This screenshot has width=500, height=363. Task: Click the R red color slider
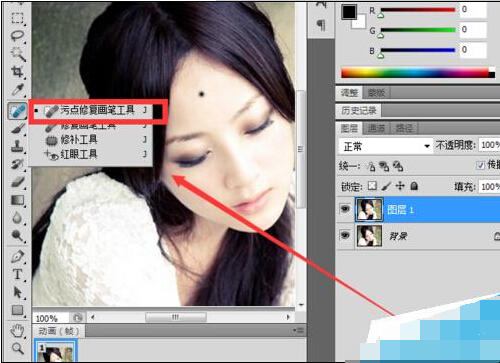[x=418, y=10]
